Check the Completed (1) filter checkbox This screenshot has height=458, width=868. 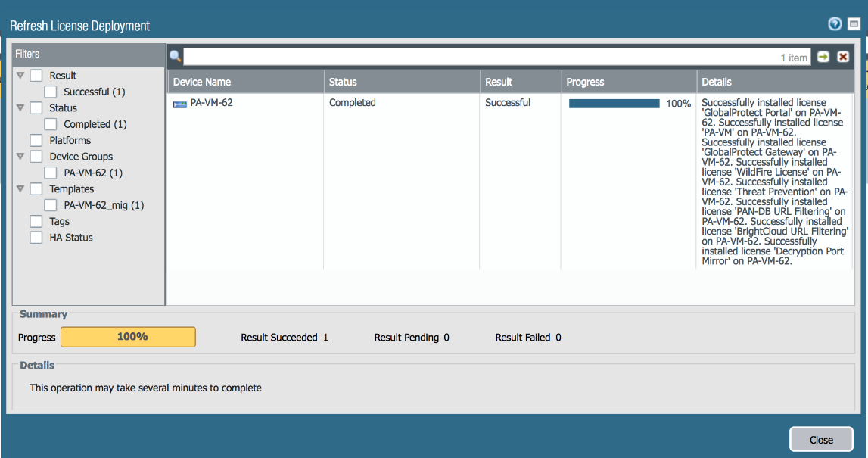(51, 124)
